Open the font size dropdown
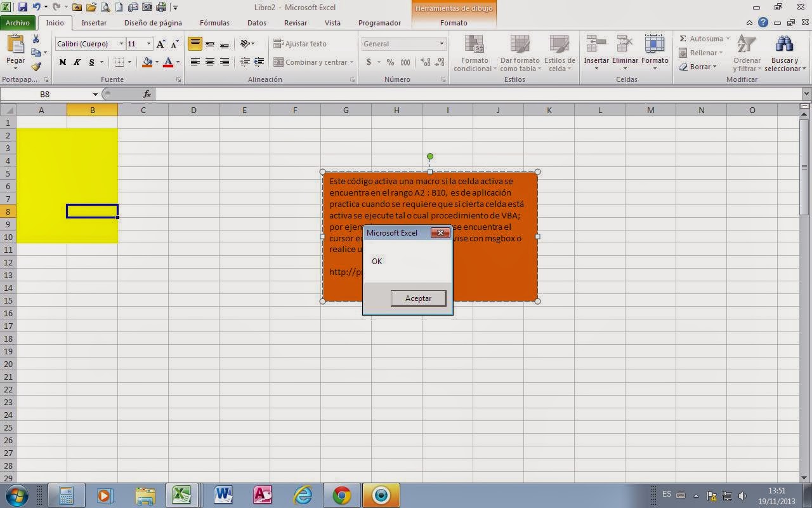This screenshot has height=508, width=812. (149, 44)
